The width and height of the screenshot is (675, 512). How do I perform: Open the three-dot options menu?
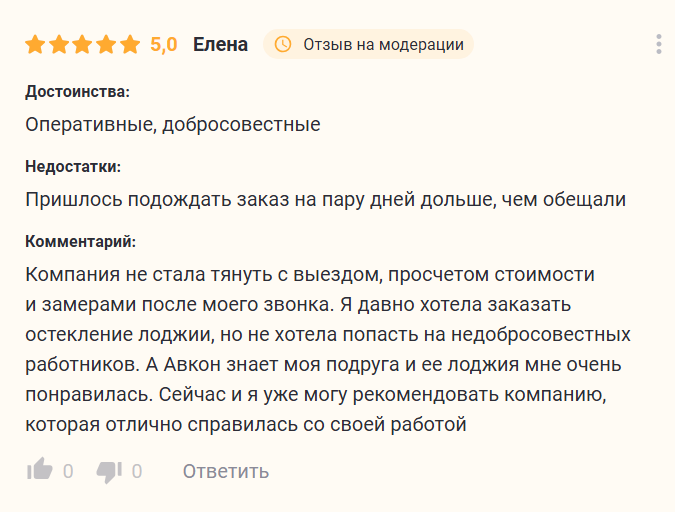[x=659, y=44]
